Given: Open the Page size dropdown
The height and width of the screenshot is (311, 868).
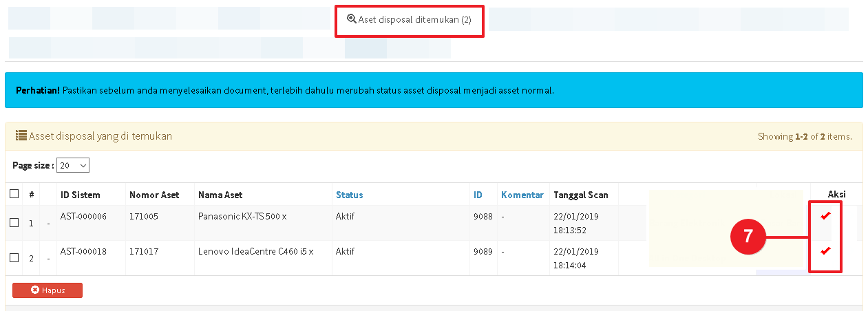Looking at the screenshot, I should tap(74, 166).
